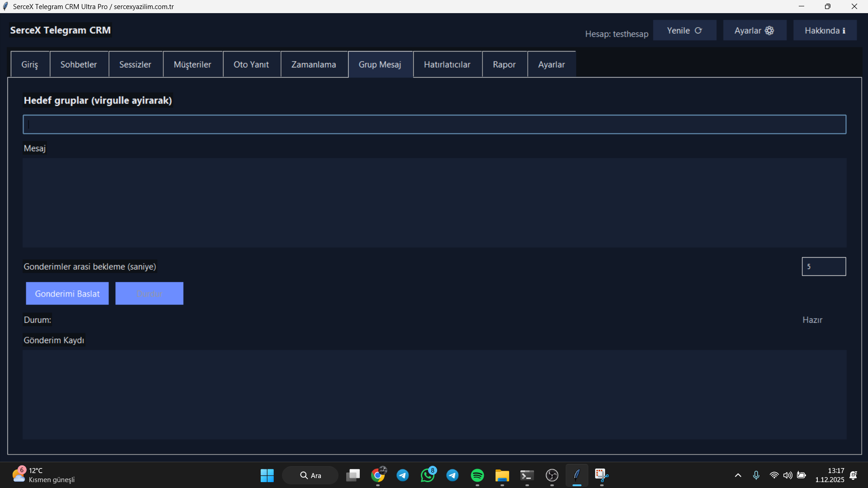The height and width of the screenshot is (488, 868).
Task: Open the Rapor tab
Action: (x=504, y=64)
